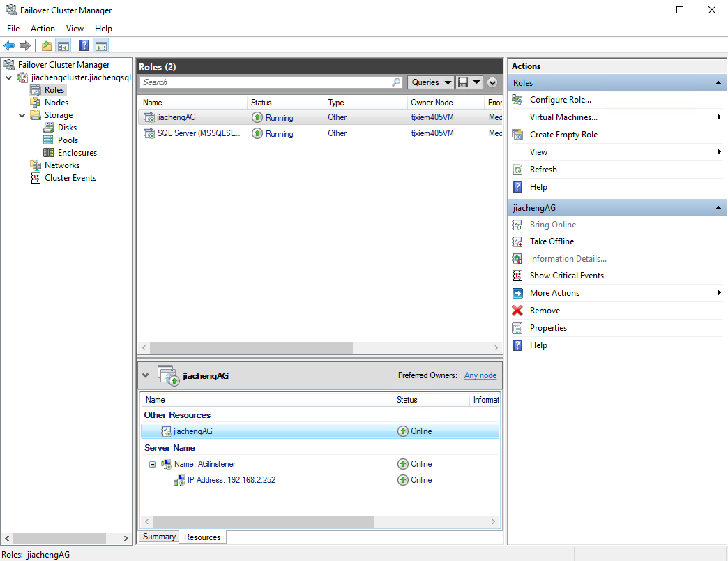This screenshot has width=728, height=561.
Task: Click inside the roles Search field
Action: (265, 82)
